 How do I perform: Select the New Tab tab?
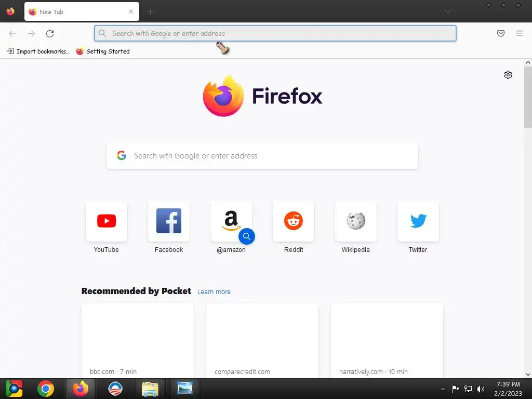pyautogui.click(x=82, y=11)
